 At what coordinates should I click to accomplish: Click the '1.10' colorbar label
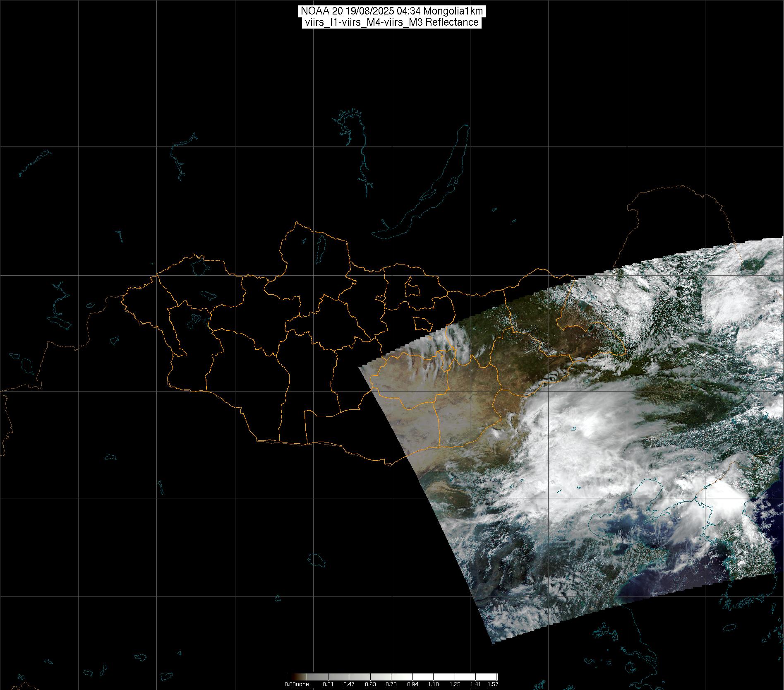pyautogui.click(x=434, y=684)
